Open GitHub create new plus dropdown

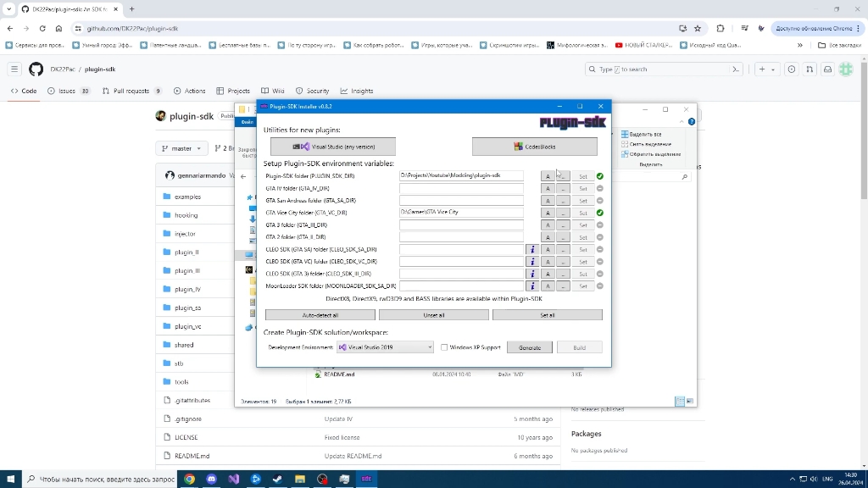(766, 69)
